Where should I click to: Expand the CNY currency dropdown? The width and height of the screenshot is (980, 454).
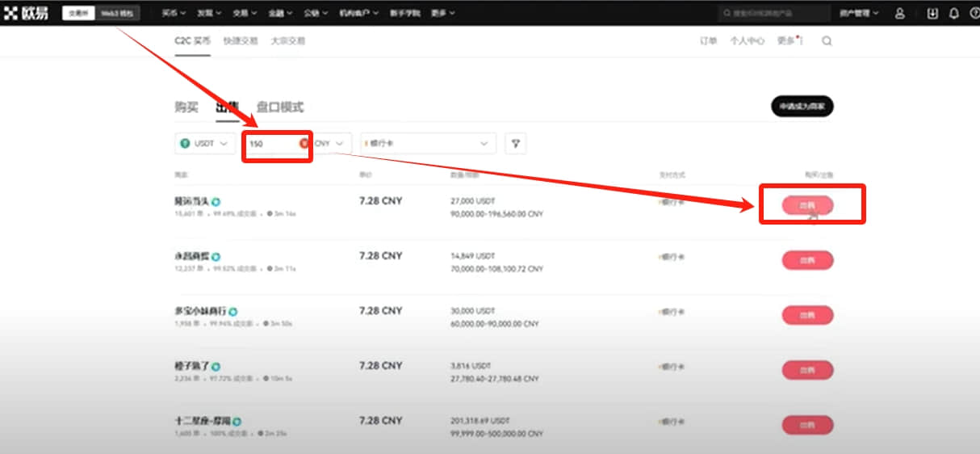click(x=333, y=144)
